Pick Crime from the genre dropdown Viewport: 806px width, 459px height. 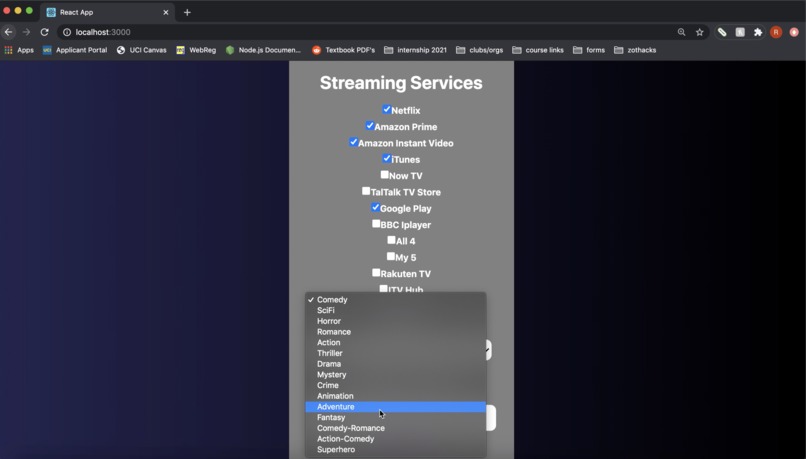(395, 385)
